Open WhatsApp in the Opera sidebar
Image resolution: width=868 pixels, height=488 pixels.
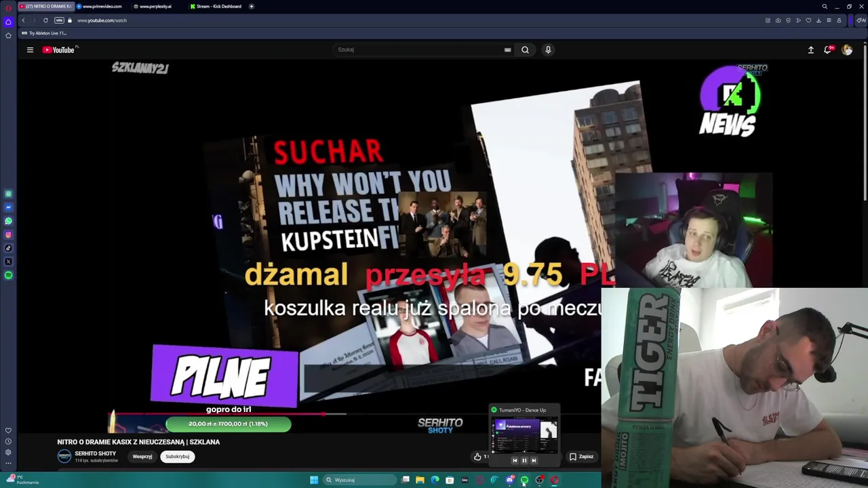coord(8,221)
